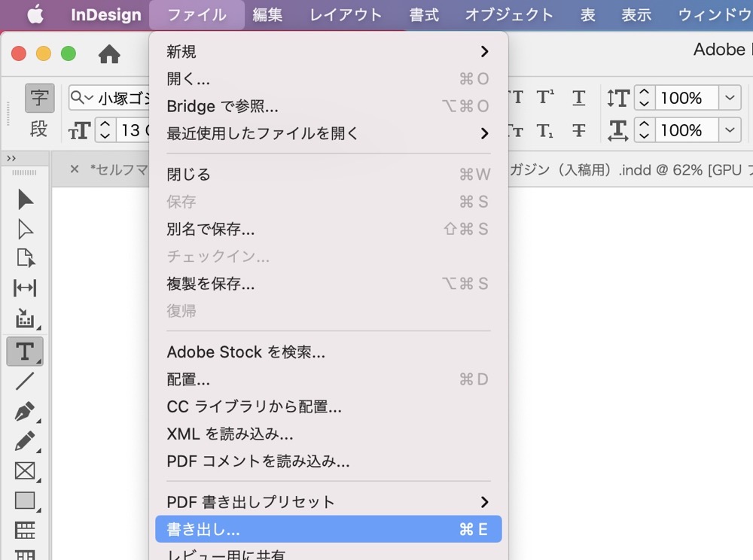Open the 表 menu
Viewport: 753px width, 560px height.
[x=588, y=15]
